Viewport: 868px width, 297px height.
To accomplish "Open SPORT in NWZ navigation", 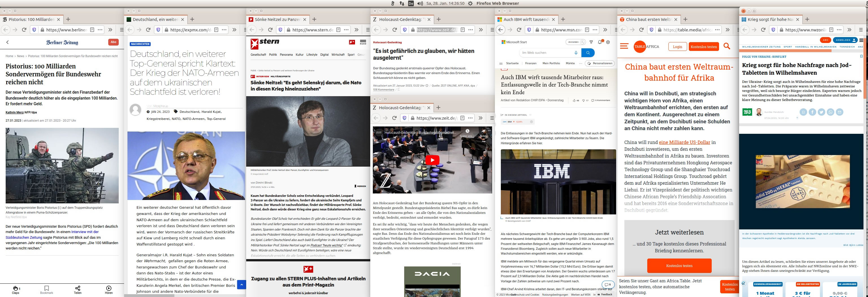I will pyautogui.click(x=788, y=47).
